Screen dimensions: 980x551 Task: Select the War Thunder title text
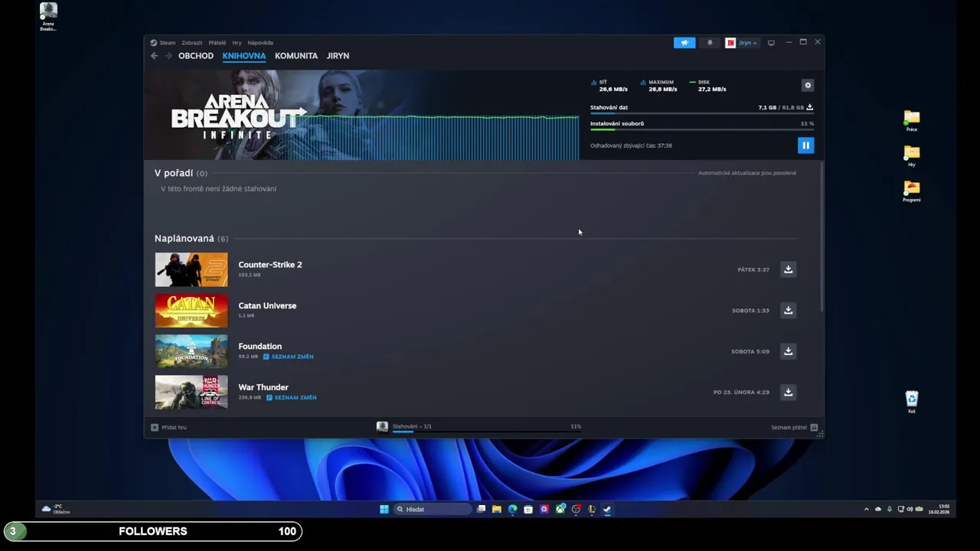click(263, 387)
